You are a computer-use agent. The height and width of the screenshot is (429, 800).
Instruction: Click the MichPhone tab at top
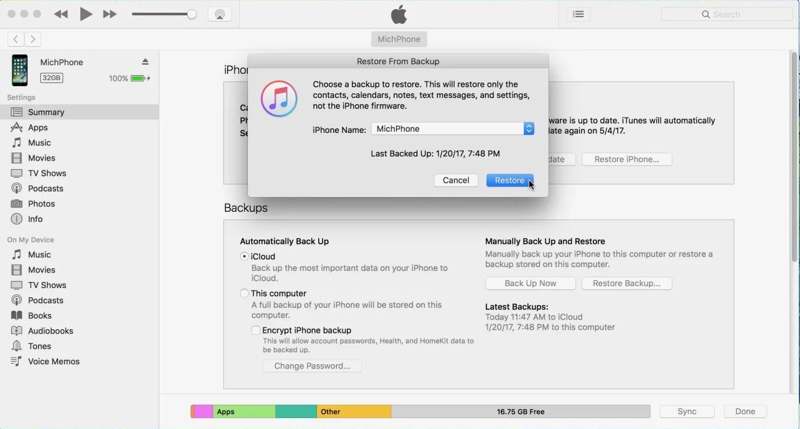point(398,39)
